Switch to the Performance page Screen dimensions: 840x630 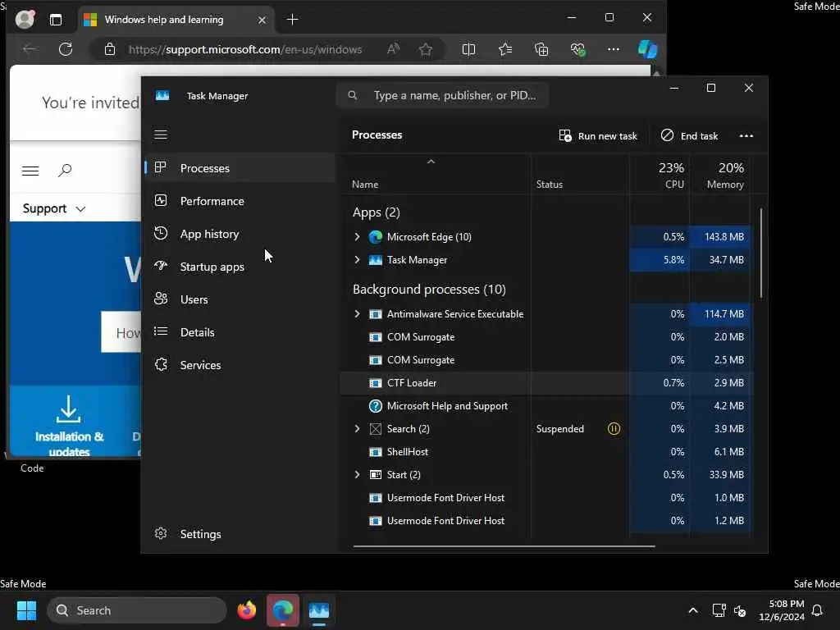pos(240,201)
